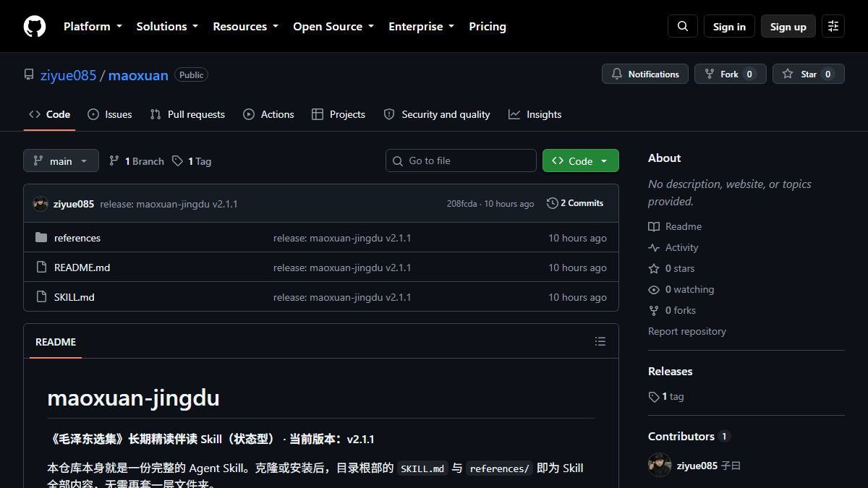Image resolution: width=868 pixels, height=488 pixels.
Task: Go to the Pricing page
Action: (488, 27)
